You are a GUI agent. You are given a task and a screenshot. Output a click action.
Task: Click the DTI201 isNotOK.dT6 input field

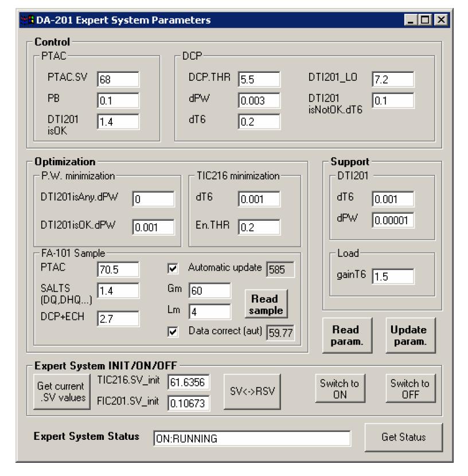[393, 101]
